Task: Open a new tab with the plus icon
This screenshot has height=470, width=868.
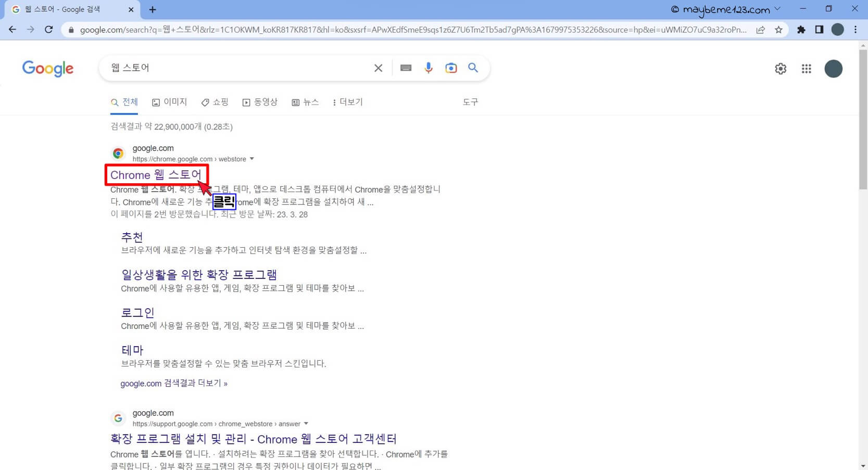Action: tap(153, 9)
